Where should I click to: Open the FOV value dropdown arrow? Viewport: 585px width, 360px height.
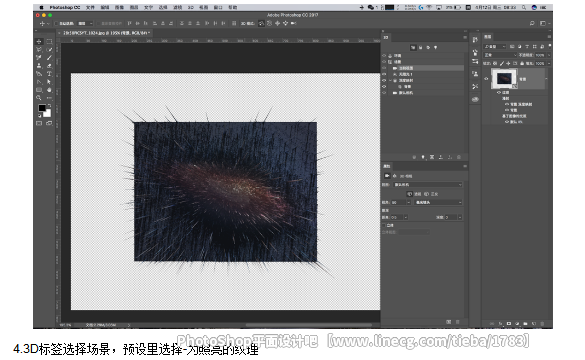[409, 202]
